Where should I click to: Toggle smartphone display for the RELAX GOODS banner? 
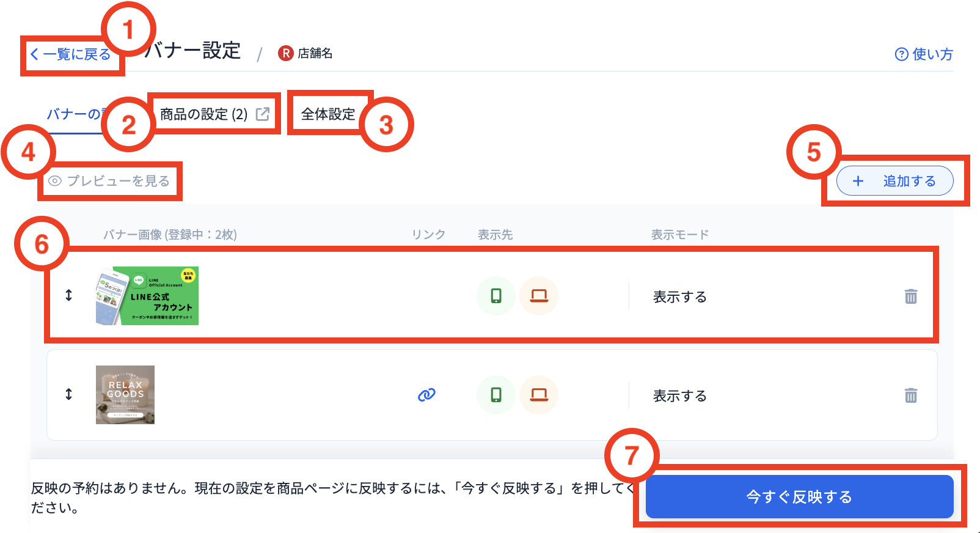pos(496,395)
